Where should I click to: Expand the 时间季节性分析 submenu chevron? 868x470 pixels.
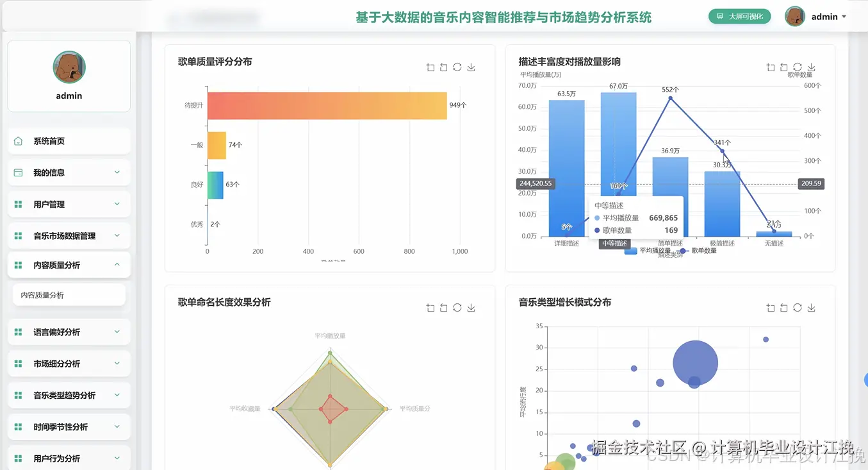pos(117,426)
